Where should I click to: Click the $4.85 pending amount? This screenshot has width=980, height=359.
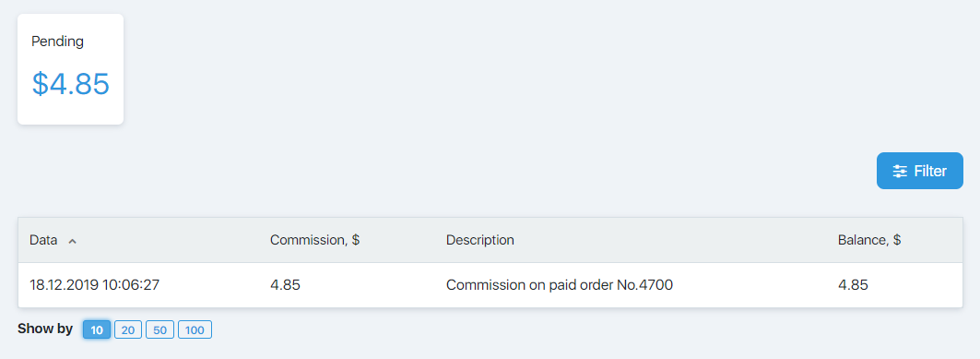(71, 84)
